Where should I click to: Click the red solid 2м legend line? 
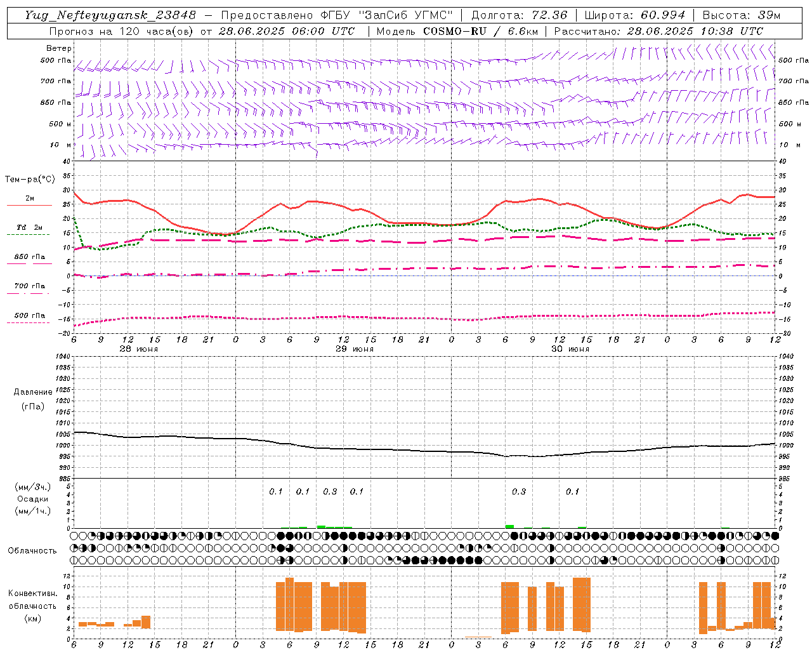pyautogui.click(x=29, y=205)
